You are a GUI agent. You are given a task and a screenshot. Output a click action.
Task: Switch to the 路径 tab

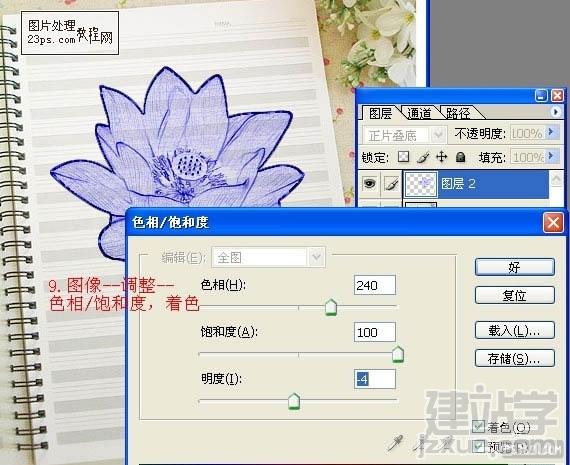[458, 113]
